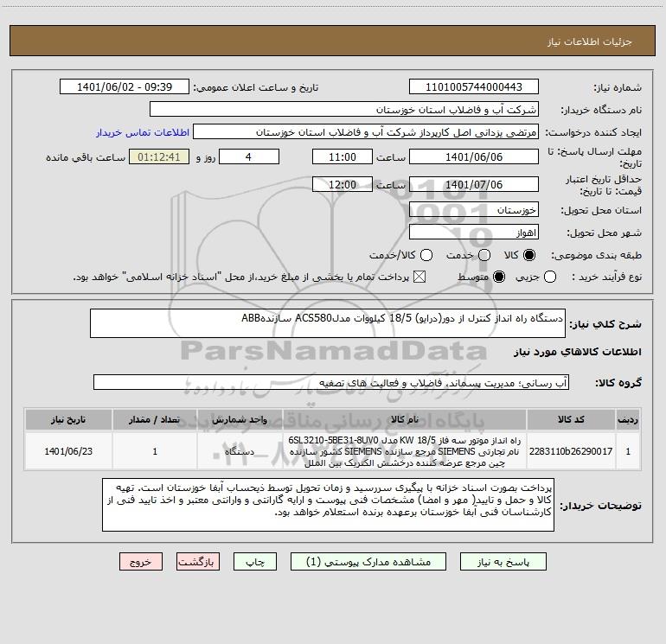Click unit cell دستگاه in table
666x644 pixels.
click(240, 451)
